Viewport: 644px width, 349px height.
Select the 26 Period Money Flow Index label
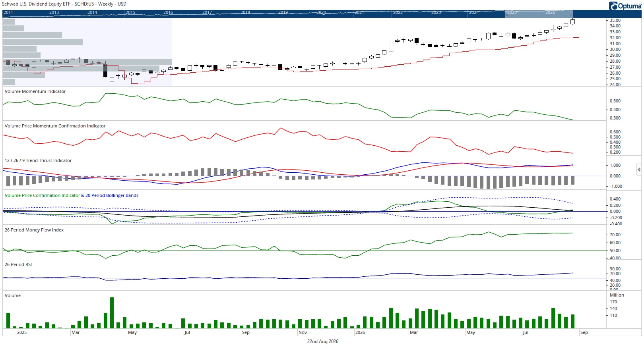pos(34,230)
